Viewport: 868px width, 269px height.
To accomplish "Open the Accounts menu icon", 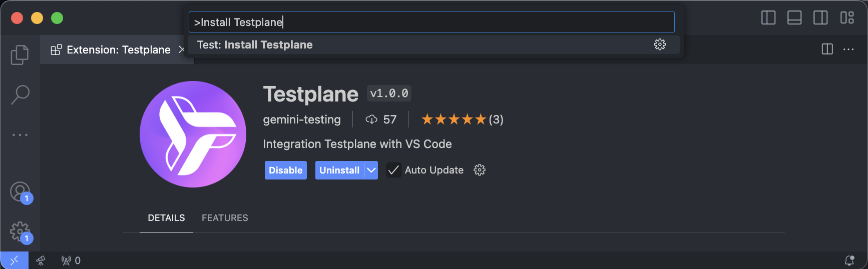I will click(x=20, y=191).
